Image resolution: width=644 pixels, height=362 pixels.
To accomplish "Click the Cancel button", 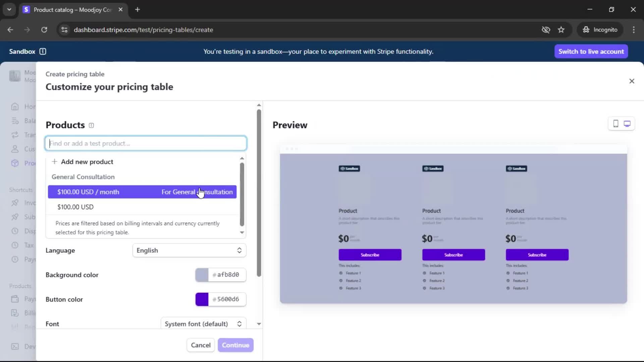I will point(201,345).
